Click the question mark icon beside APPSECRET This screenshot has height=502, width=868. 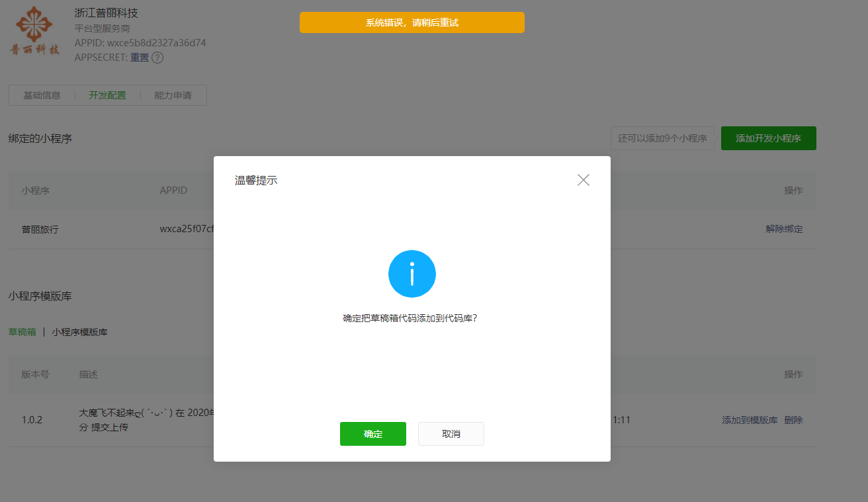click(157, 58)
